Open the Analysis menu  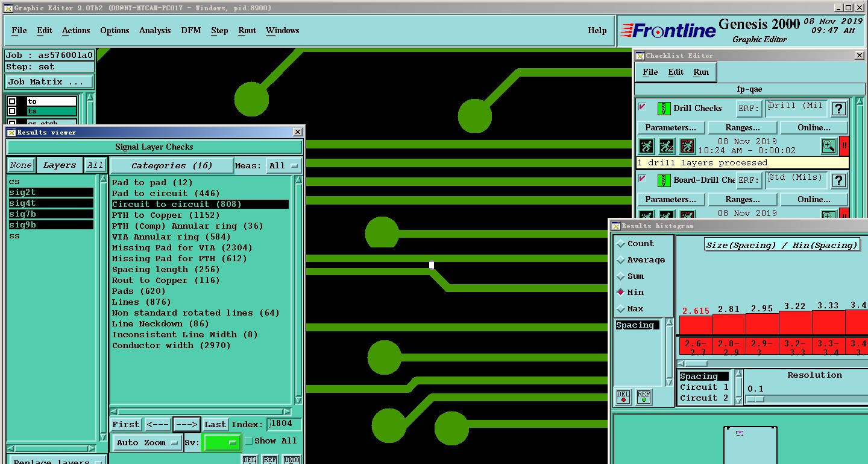pos(155,31)
